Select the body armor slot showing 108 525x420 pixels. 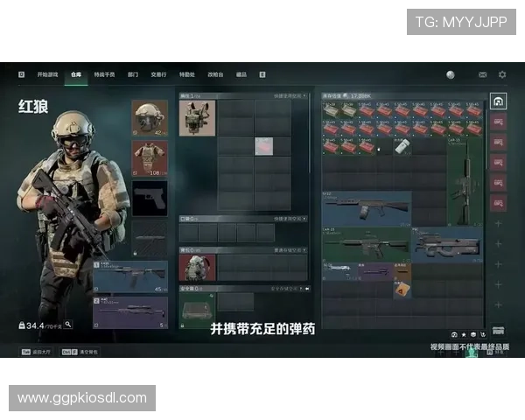point(150,158)
